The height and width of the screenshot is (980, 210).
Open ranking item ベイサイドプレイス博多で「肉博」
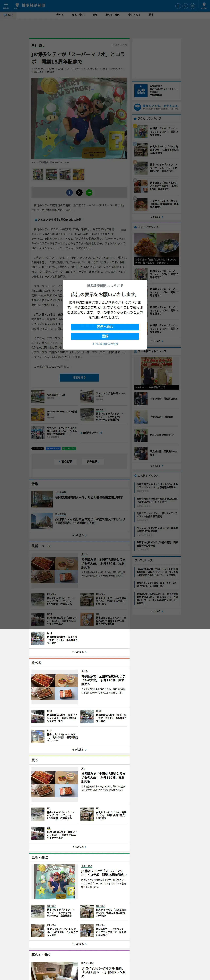pyautogui.click(x=157, y=204)
